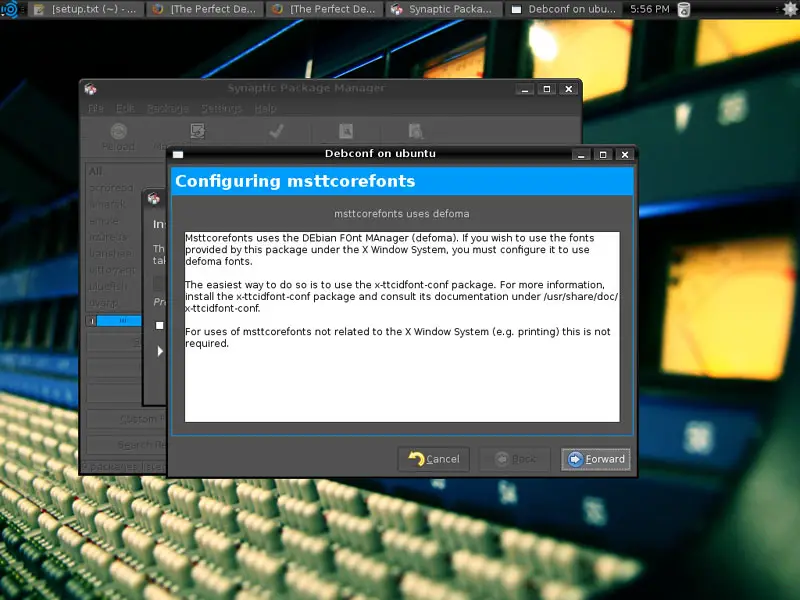Switch to the second Perfect Desktop Firefox task
Image resolution: width=800 pixels, height=600 pixels.
pyautogui.click(x=324, y=9)
